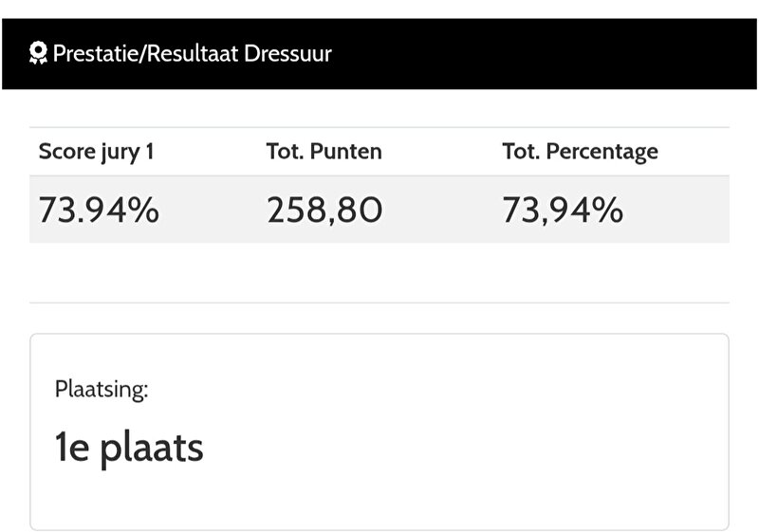Click the Score jury 1 column header
Image resolution: width=759 pixels, height=532 pixels.
[x=97, y=152]
